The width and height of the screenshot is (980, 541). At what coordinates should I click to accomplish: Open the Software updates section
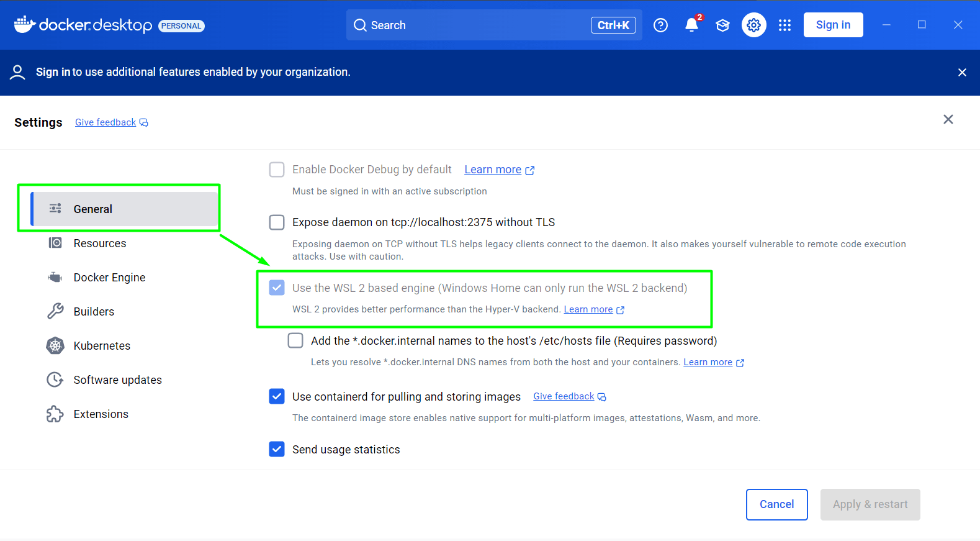tap(124, 380)
